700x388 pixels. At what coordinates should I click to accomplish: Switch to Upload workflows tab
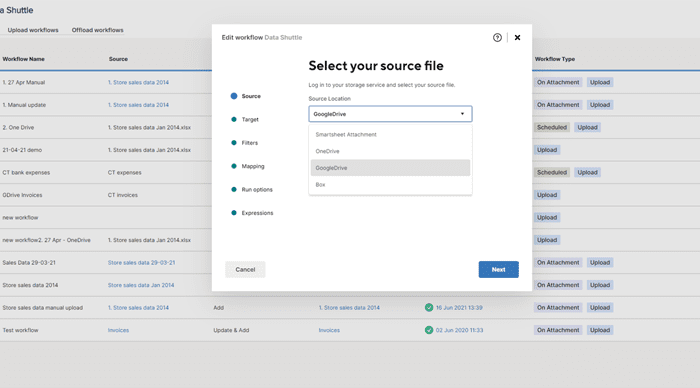33,30
